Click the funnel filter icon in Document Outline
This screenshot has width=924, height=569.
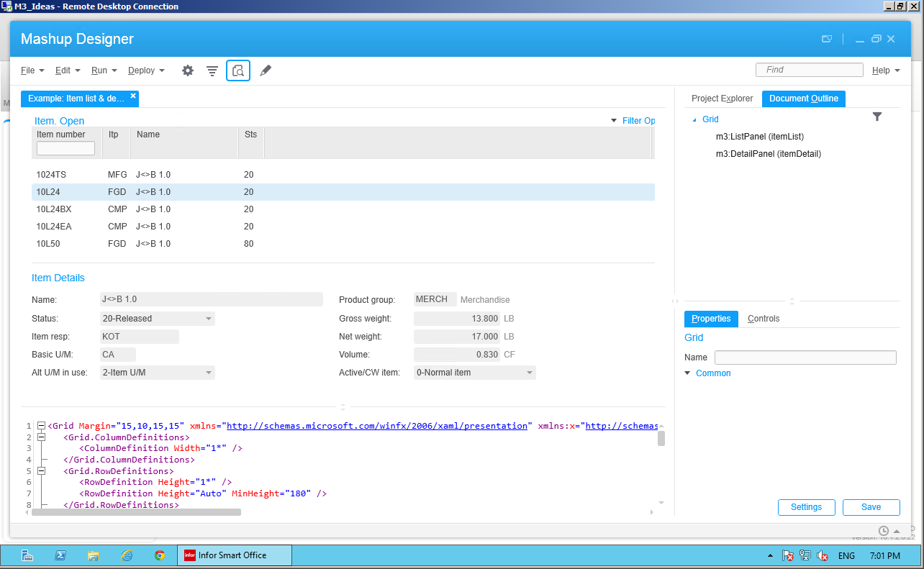pos(877,117)
